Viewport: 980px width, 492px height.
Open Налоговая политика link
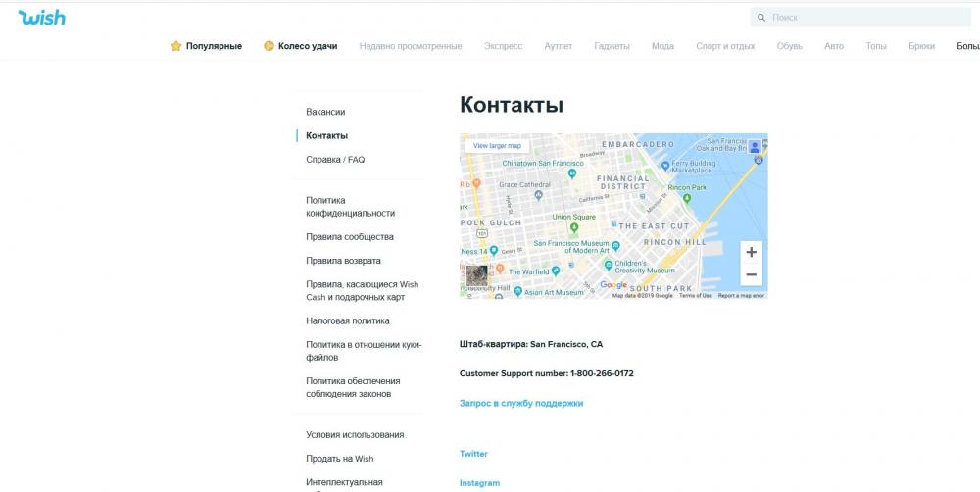tap(348, 320)
